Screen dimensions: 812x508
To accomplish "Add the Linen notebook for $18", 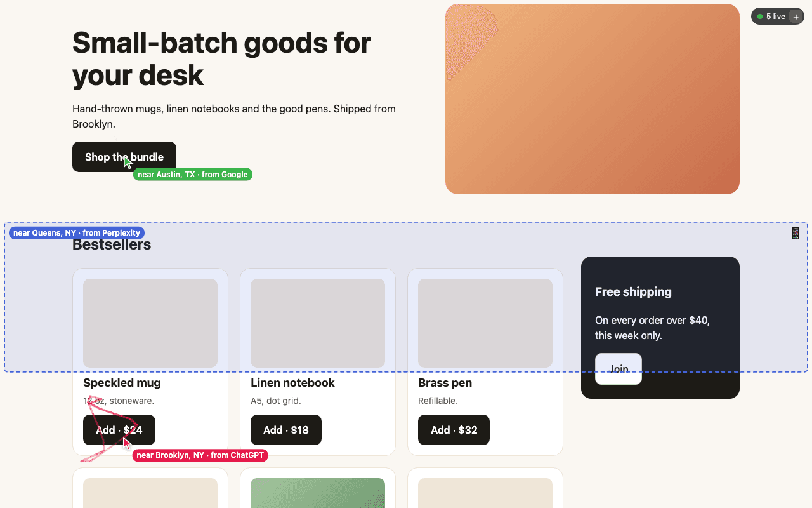I will [286, 430].
